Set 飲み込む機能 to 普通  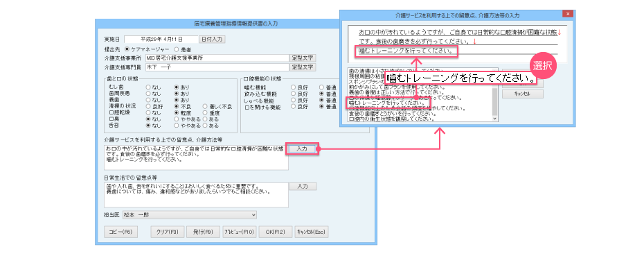(321, 94)
